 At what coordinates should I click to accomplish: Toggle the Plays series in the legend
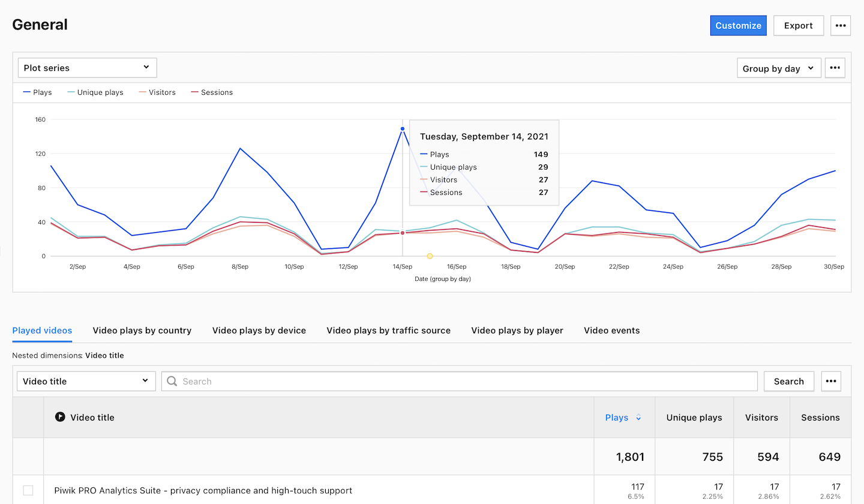point(37,92)
